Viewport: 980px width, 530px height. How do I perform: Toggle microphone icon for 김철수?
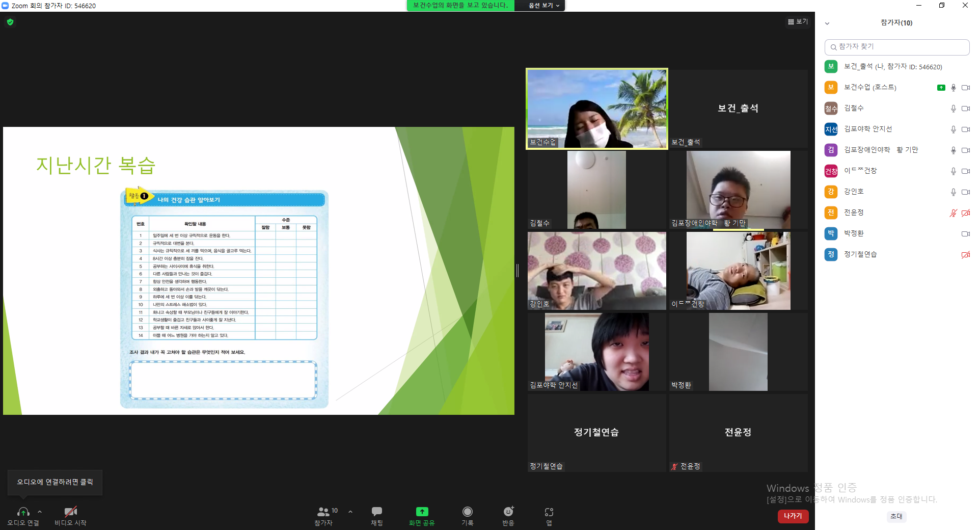coord(953,109)
